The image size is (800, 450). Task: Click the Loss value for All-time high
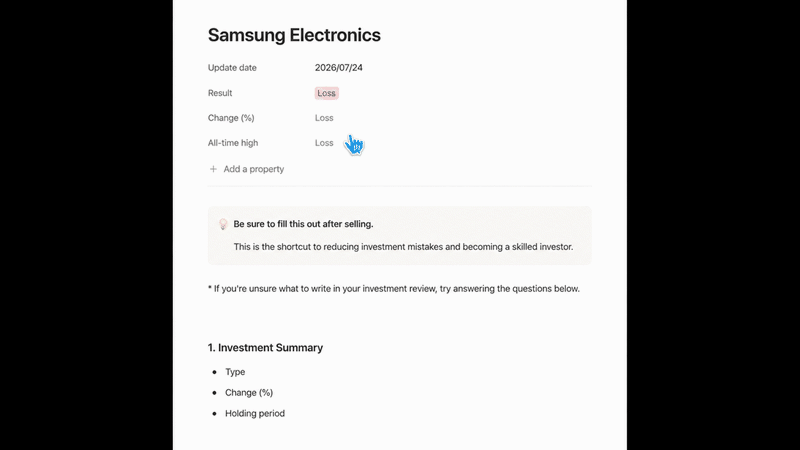(324, 143)
